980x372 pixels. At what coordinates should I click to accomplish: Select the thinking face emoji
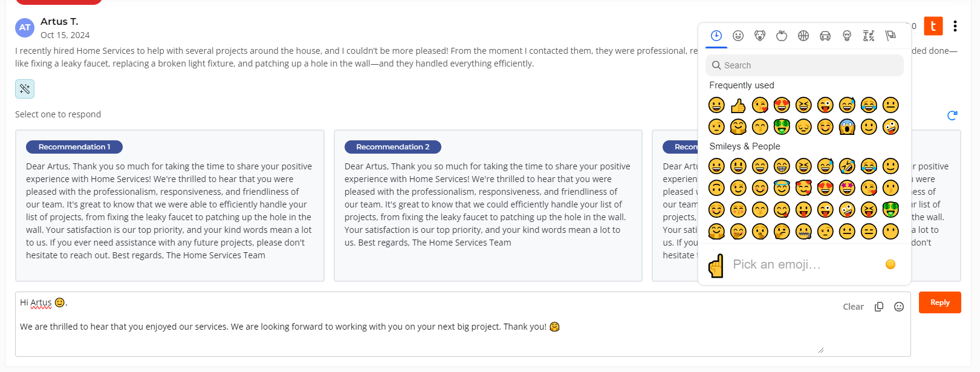click(x=782, y=232)
